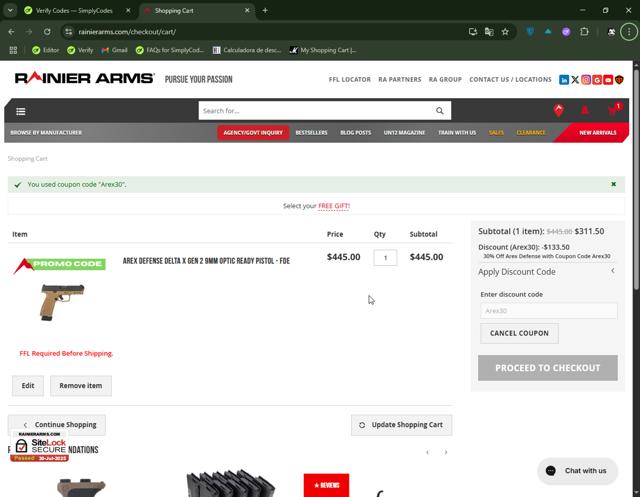Open the browser extensions puzzle icon
Image resolution: width=640 pixels, height=497 pixels.
click(x=584, y=32)
